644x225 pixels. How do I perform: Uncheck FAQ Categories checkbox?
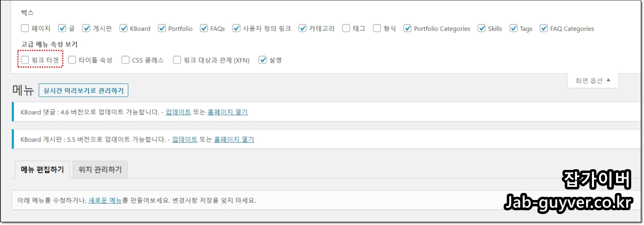(x=544, y=28)
